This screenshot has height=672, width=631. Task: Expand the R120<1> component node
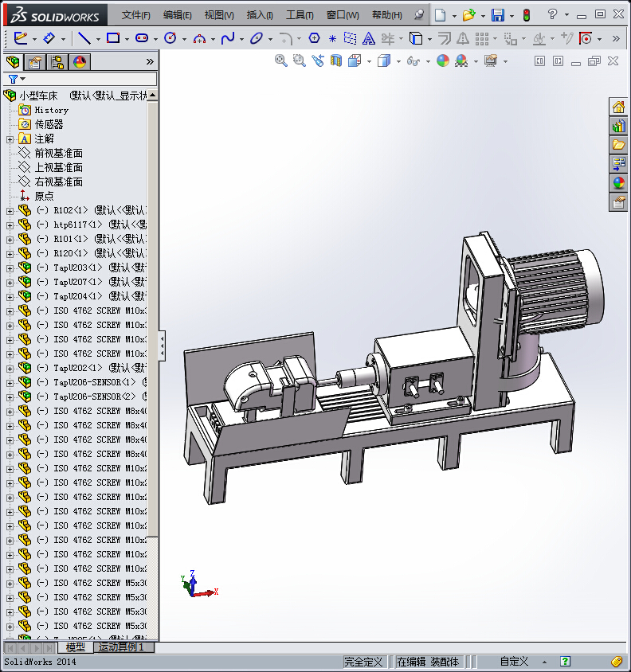click(x=10, y=254)
